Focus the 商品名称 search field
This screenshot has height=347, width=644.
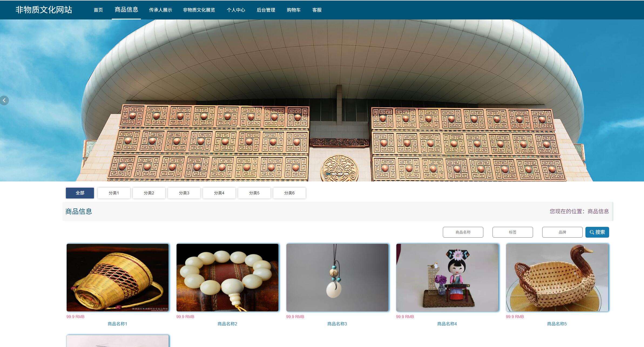coord(463,232)
